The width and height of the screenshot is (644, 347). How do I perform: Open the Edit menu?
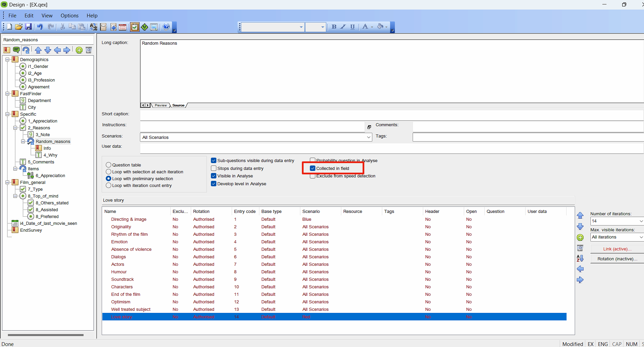click(x=29, y=16)
